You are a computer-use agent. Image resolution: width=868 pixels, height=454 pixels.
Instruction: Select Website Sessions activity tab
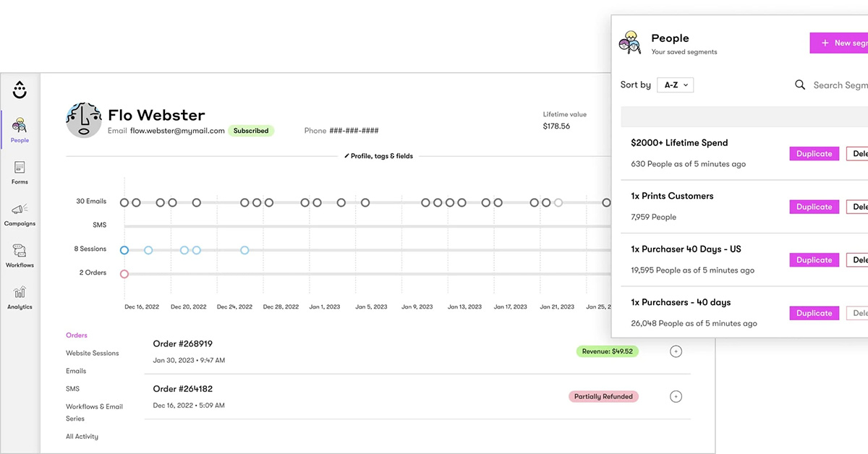click(92, 353)
